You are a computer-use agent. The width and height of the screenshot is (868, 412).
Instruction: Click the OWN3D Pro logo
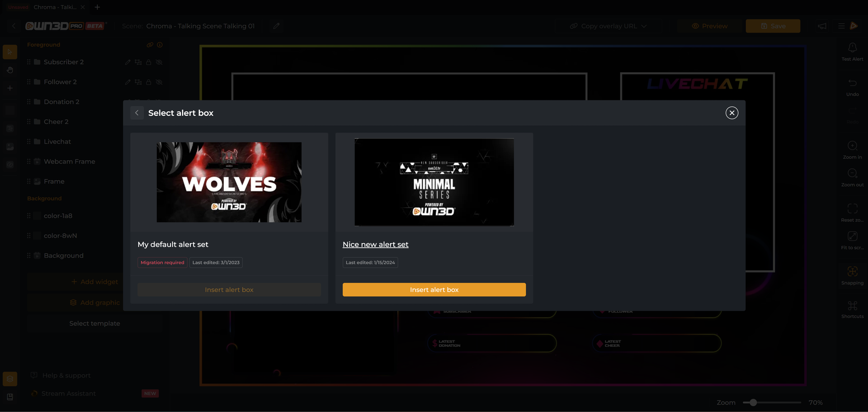click(66, 26)
